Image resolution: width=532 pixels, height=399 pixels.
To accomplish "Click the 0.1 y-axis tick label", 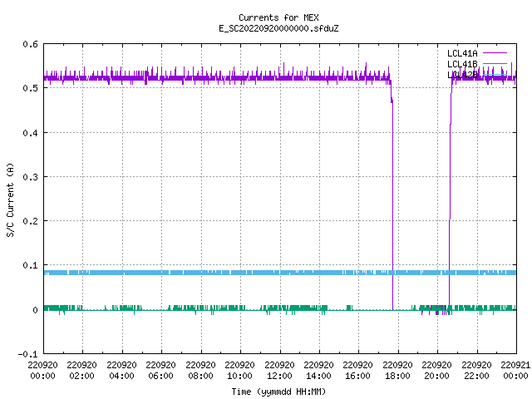I will pyautogui.click(x=31, y=265).
